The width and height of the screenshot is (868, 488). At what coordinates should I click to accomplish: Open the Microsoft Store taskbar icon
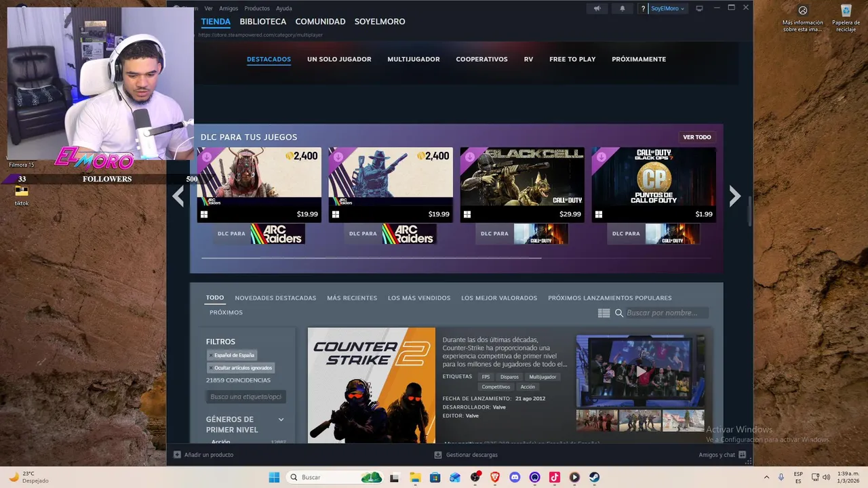click(435, 477)
